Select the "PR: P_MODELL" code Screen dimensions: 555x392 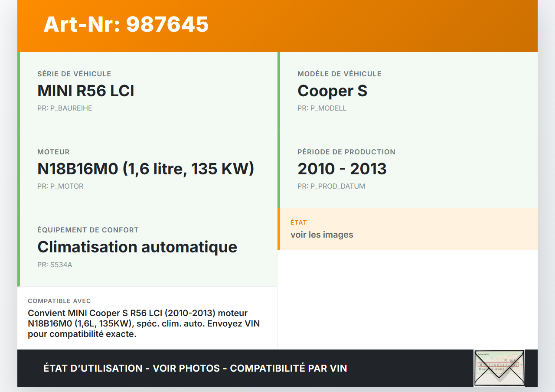[322, 108]
